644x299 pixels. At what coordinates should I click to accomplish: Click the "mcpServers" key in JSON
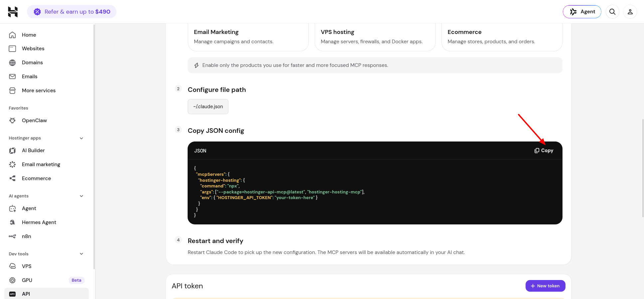point(211,174)
